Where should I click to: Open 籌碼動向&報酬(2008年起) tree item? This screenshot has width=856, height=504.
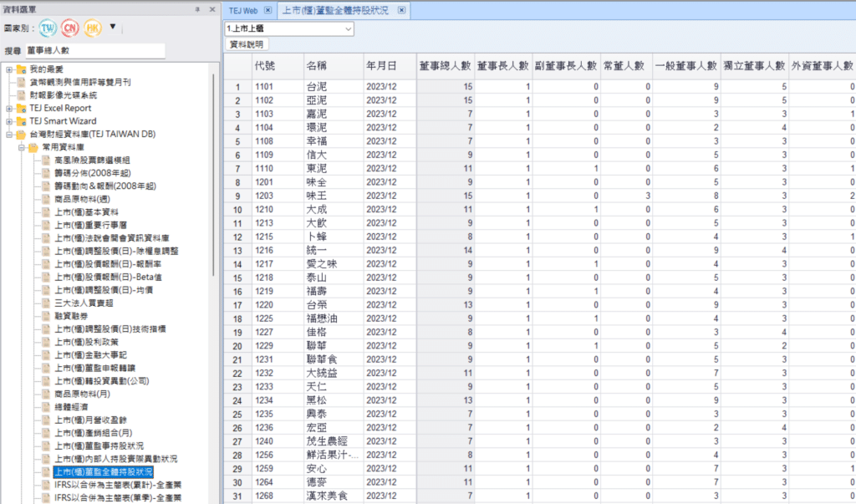tap(105, 186)
